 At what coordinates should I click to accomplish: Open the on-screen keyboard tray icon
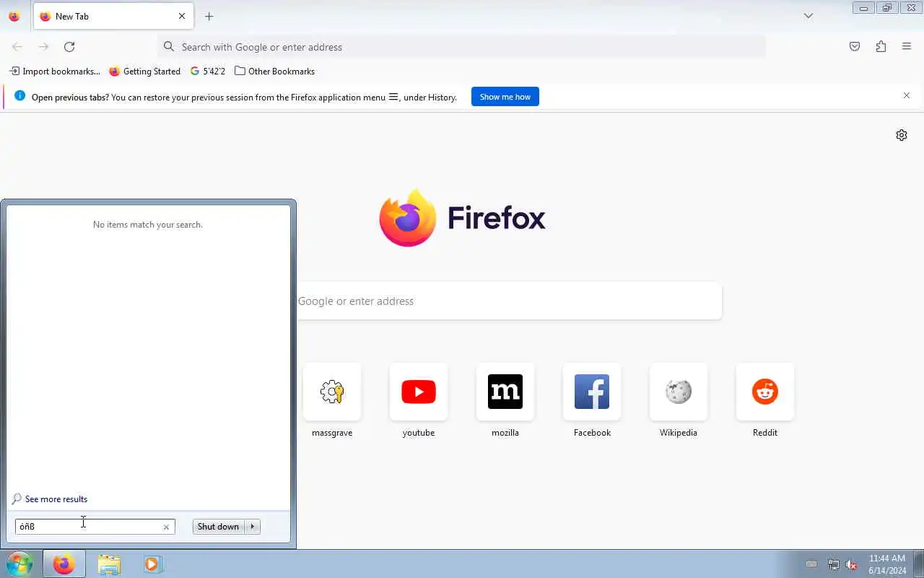click(811, 564)
